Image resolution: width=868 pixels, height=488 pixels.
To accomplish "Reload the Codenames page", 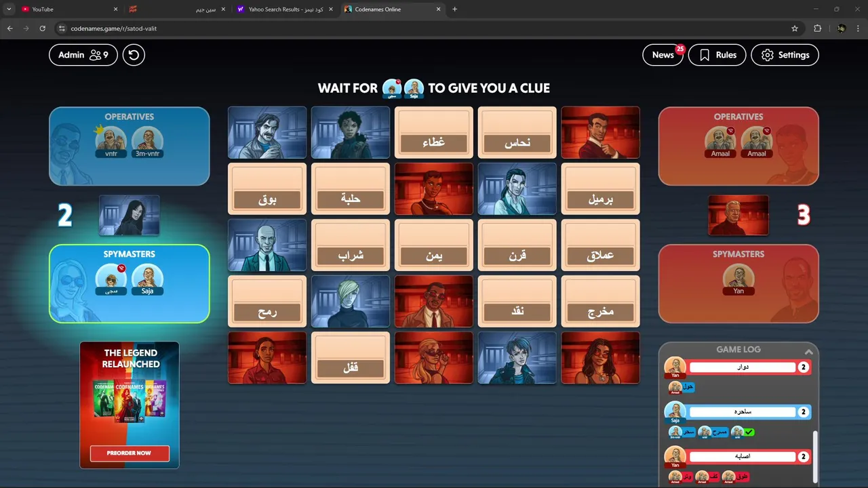I will 42,28.
